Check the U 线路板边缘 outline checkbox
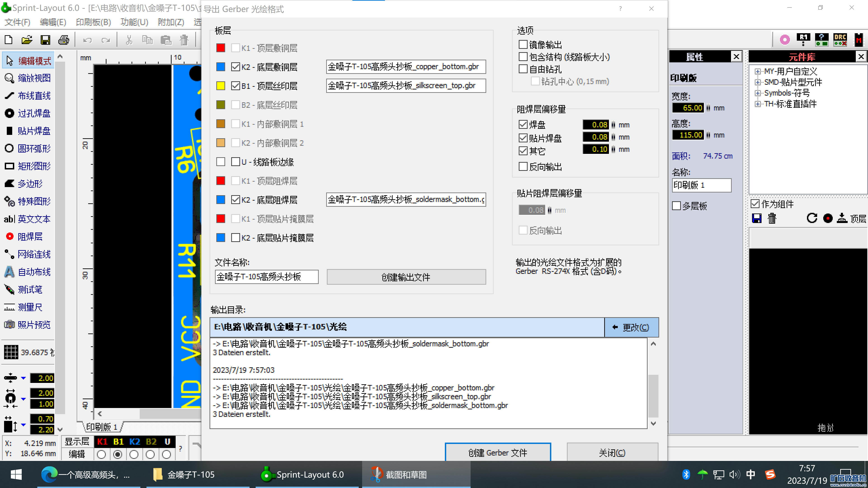This screenshot has height=488, width=868. tap(236, 162)
